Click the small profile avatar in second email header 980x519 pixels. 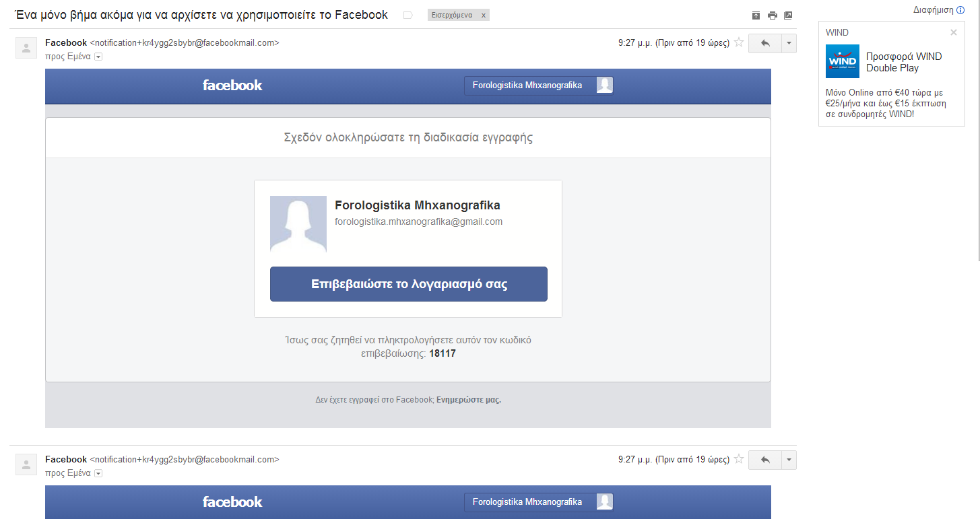605,502
